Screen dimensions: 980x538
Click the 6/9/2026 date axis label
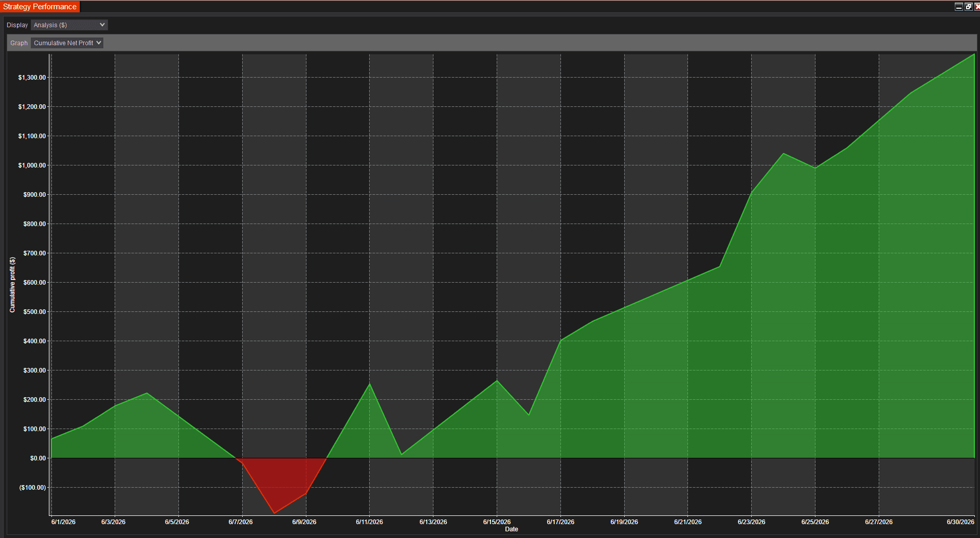[304, 522]
